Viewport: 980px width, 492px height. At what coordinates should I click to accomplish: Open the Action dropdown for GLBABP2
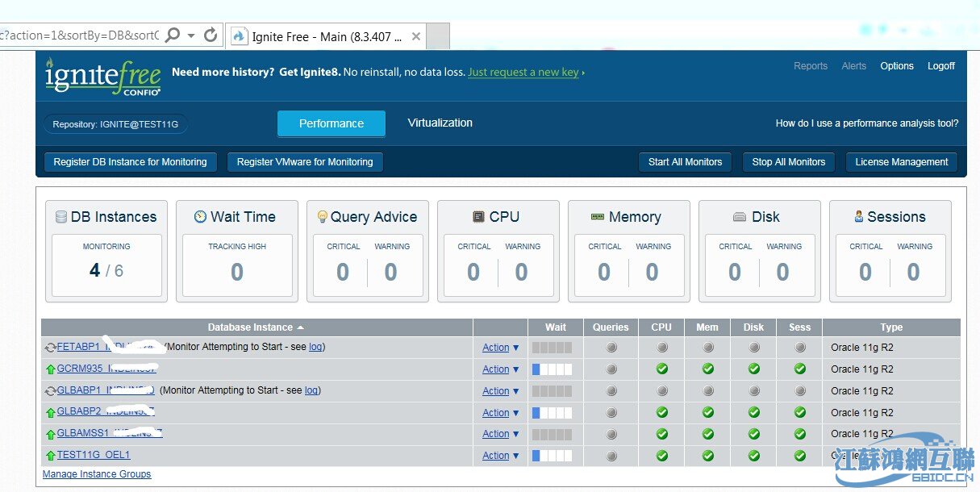(x=501, y=413)
